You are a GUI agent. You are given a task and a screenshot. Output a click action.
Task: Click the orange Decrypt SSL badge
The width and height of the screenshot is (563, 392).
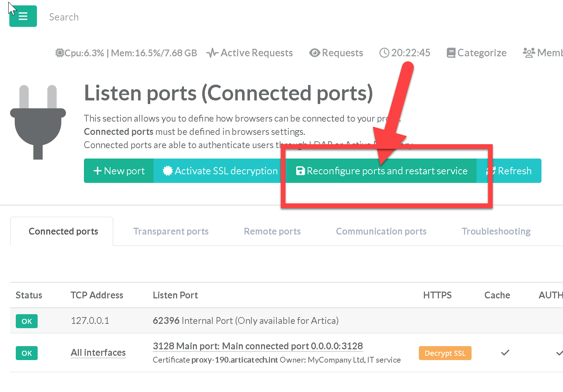coord(445,353)
